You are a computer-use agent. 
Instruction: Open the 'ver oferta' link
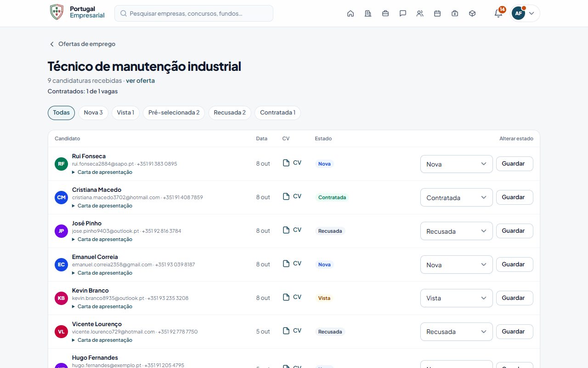(x=140, y=80)
